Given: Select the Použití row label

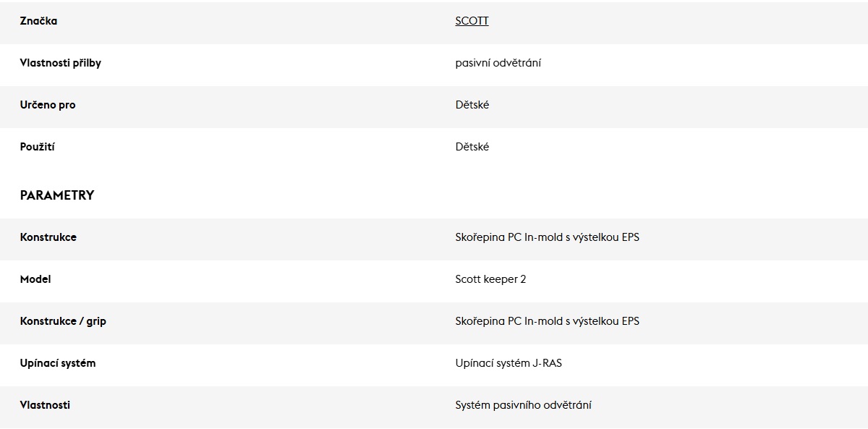Looking at the screenshot, I should coord(38,147).
